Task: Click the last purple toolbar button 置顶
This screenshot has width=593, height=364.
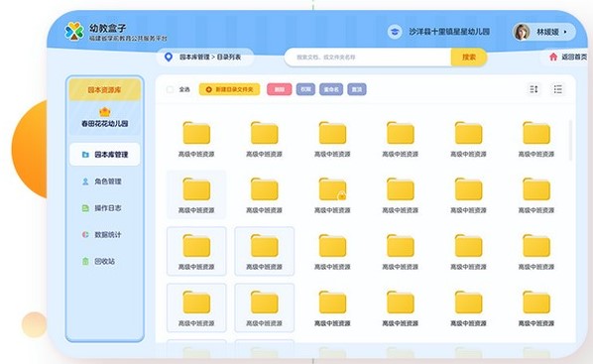Action: pyautogui.click(x=357, y=89)
